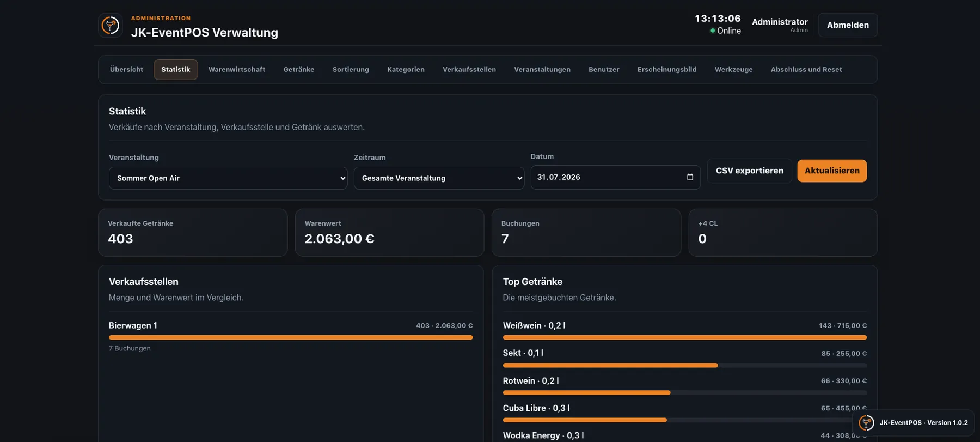The image size is (980, 442).
Task: Click the Abmelden button
Action: tap(848, 25)
